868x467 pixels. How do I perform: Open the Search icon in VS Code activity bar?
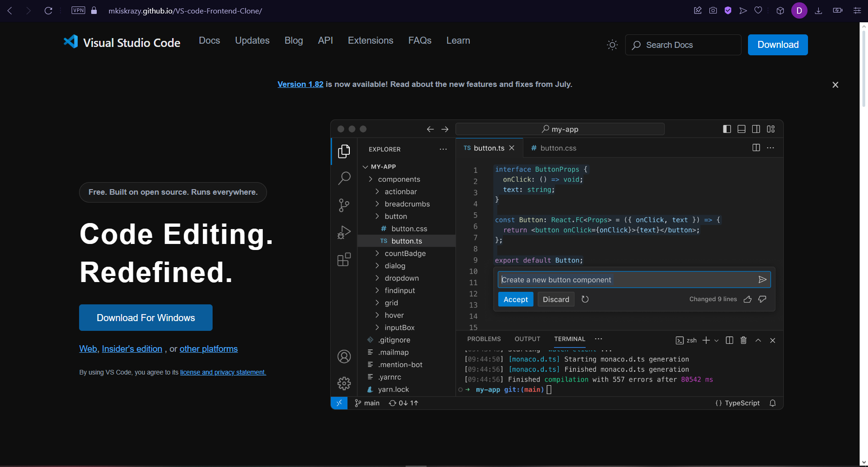[x=344, y=178]
